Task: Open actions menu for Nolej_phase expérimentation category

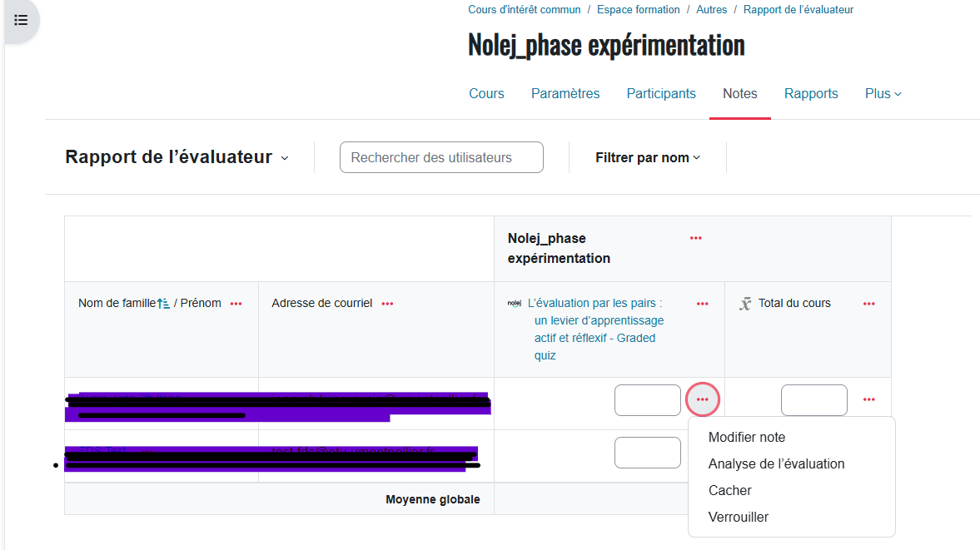Action: tap(695, 239)
